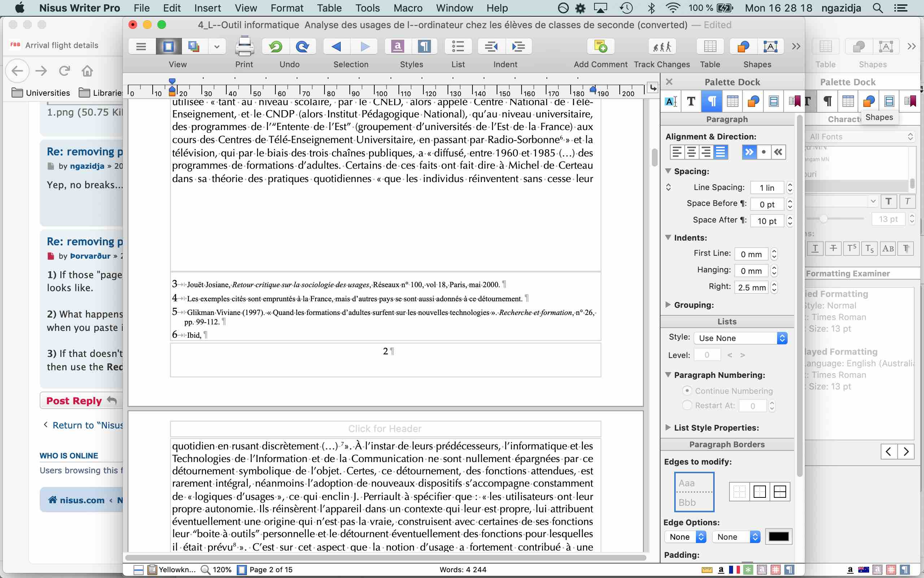Viewport: 924px width, 578px height.
Task: Select next with right Selection arrow
Action: point(365,47)
